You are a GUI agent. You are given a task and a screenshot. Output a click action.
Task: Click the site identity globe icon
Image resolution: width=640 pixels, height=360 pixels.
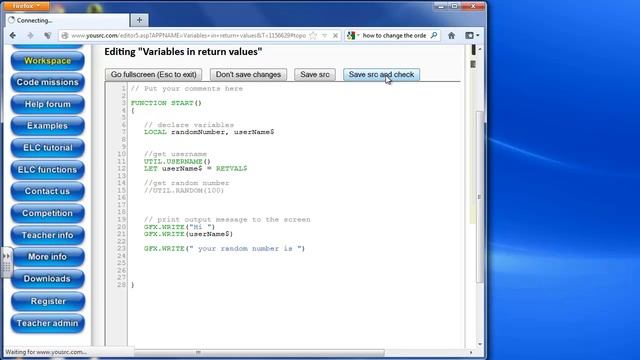(x=65, y=36)
